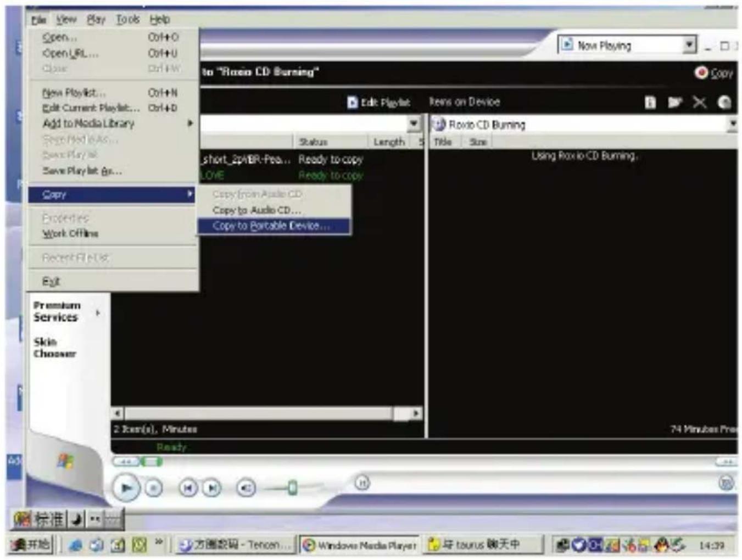Select New Playlist... menu entry
The width and height of the screenshot is (742, 560).
[113, 92]
